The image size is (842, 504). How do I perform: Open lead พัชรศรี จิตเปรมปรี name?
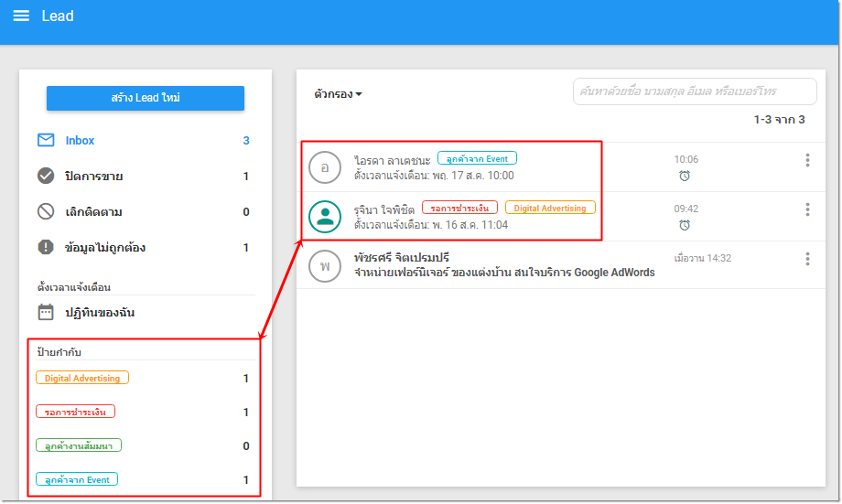401,258
